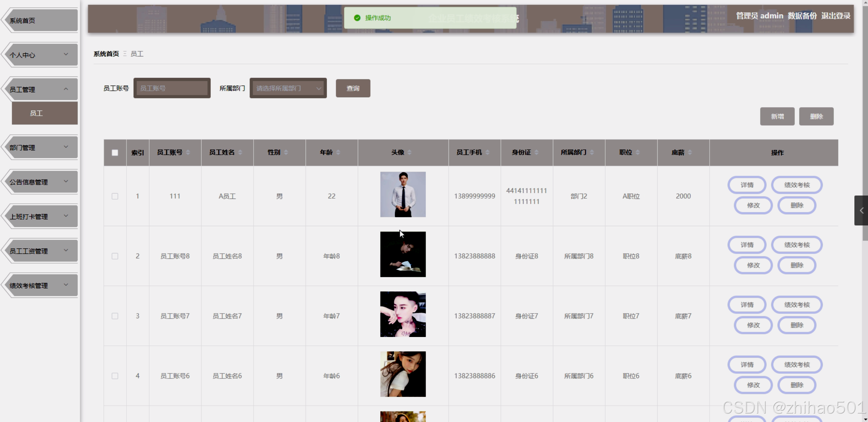Click sort icon beside 所属部门 header
Screen dimensions: 868x422
(592, 152)
